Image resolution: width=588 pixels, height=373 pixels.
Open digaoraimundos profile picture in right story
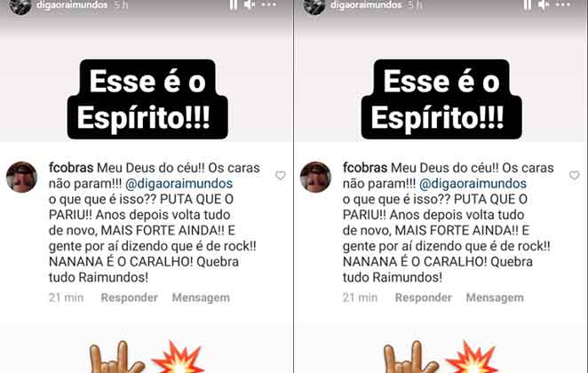pos(314,5)
